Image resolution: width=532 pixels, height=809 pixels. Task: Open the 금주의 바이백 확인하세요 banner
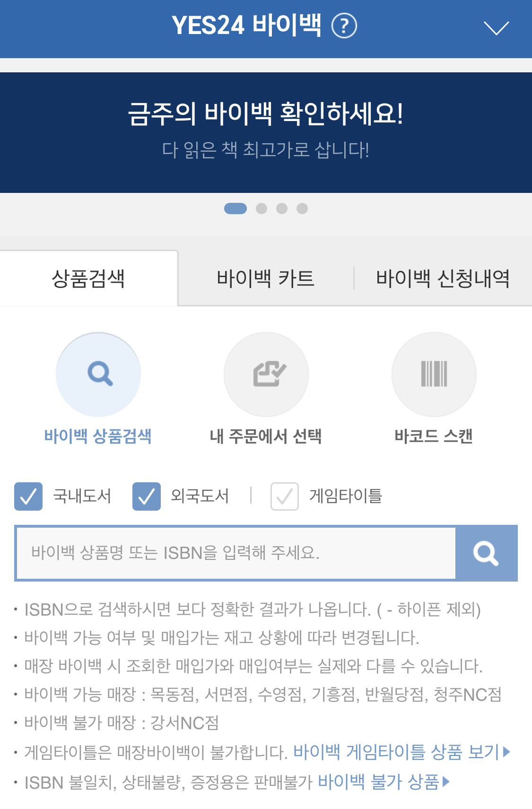click(266, 132)
